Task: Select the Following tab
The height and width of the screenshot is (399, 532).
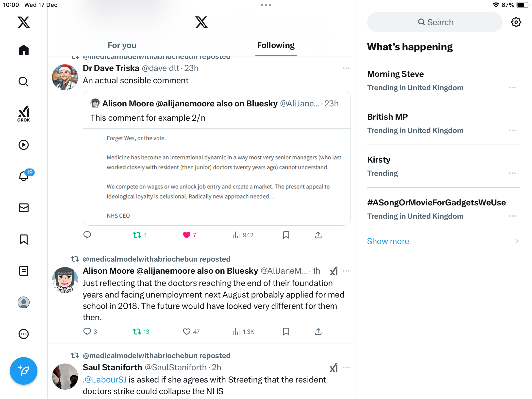Action: (276, 45)
